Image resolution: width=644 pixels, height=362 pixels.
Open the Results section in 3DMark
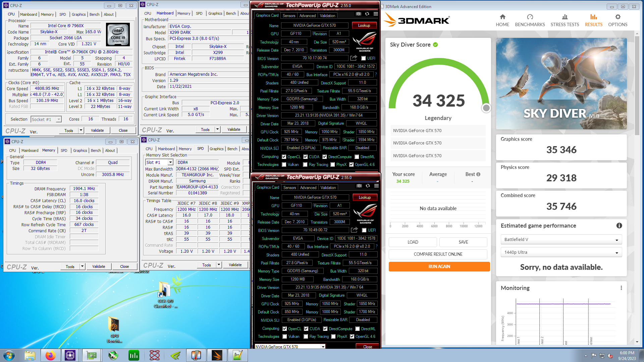click(x=593, y=20)
